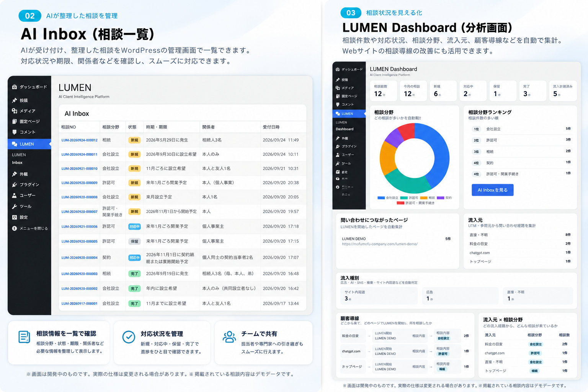Open consultation LUM-20260917-000001
This screenshot has width=588, height=392.
tap(80, 304)
